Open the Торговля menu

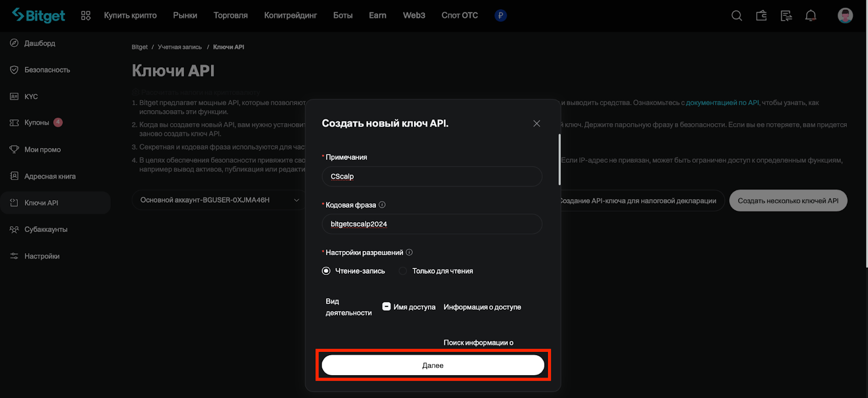(x=231, y=15)
